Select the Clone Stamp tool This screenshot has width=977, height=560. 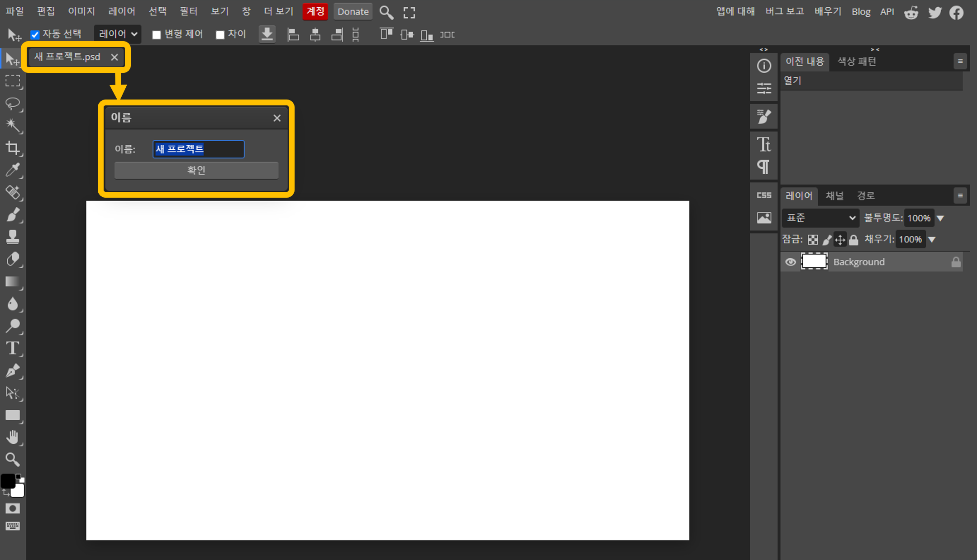click(x=13, y=237)
